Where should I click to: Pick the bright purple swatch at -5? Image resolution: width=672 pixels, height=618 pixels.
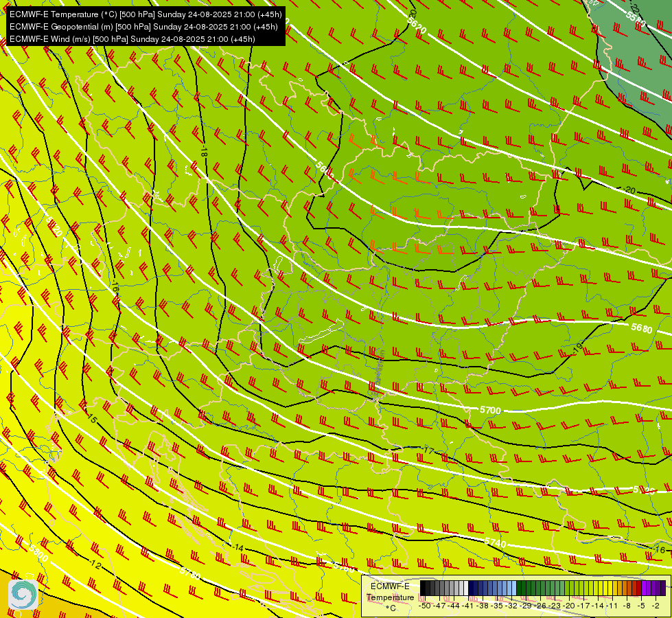pyautogui.click(x=644, y=588)
